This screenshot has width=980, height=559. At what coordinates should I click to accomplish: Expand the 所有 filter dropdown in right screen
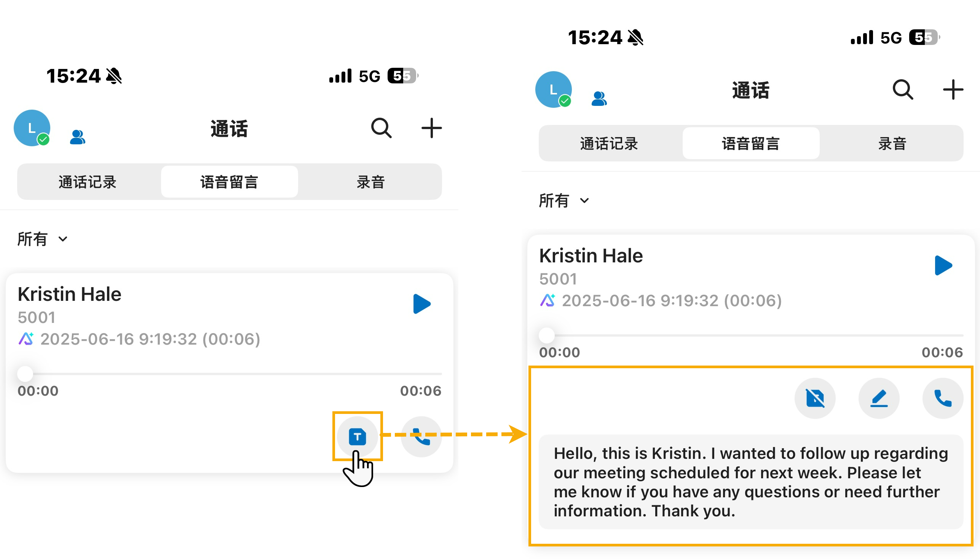(563, 200)
